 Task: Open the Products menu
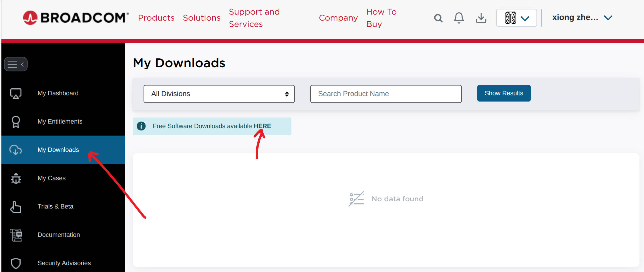[x=156, y=18]
